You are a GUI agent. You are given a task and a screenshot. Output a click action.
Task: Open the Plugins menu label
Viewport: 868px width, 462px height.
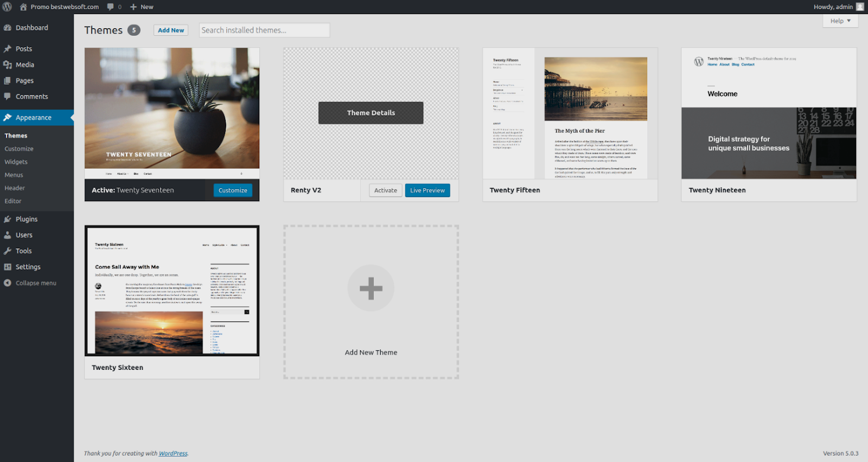pos(27,219)
